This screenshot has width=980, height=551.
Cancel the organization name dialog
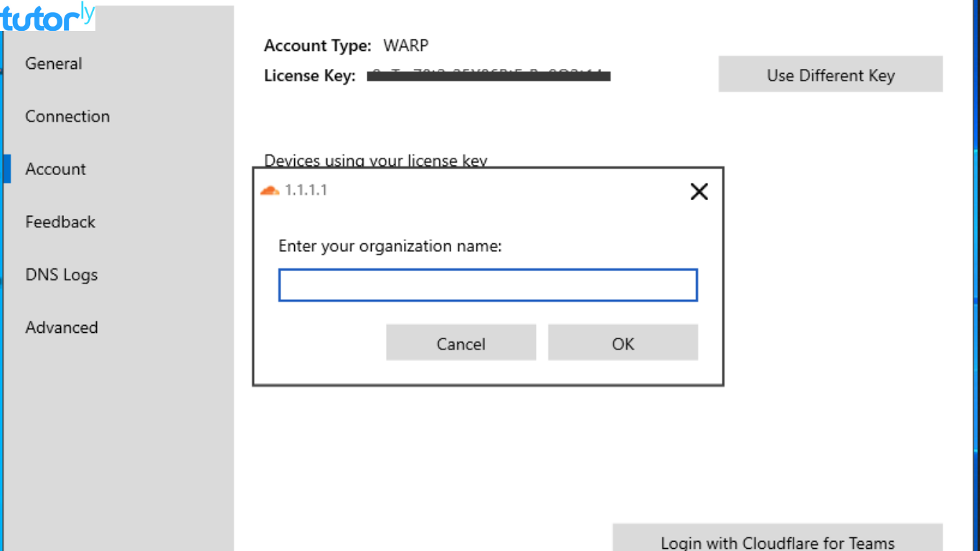[x=461, y=343]
